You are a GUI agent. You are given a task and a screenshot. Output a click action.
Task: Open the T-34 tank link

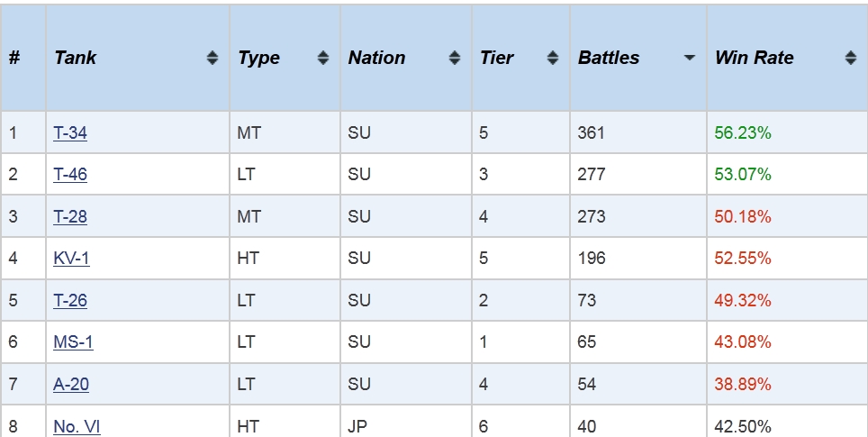[x=69, y=133]
